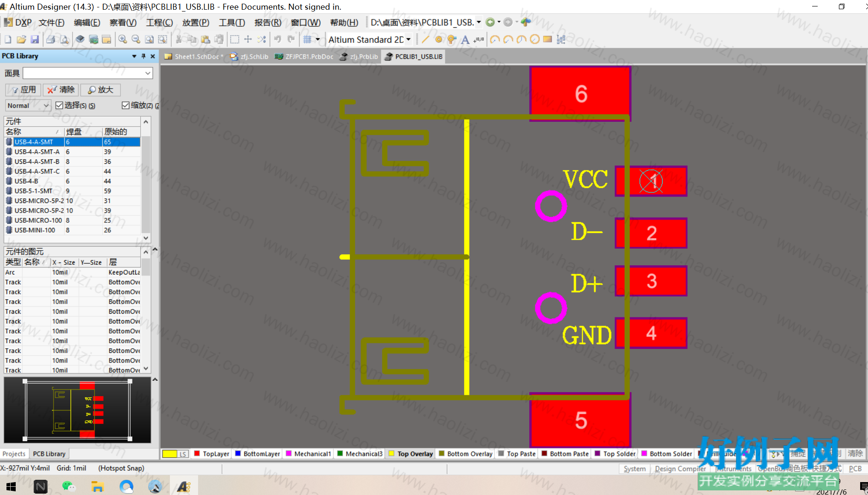The image size is (868, 495).
Task: Select the Place String text tool
Action: [x=465, y=40]
